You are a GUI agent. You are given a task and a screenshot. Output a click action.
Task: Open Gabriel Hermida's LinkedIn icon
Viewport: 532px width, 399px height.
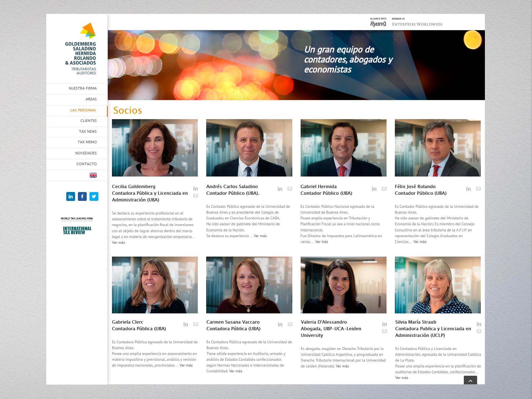tap(374, 189)
